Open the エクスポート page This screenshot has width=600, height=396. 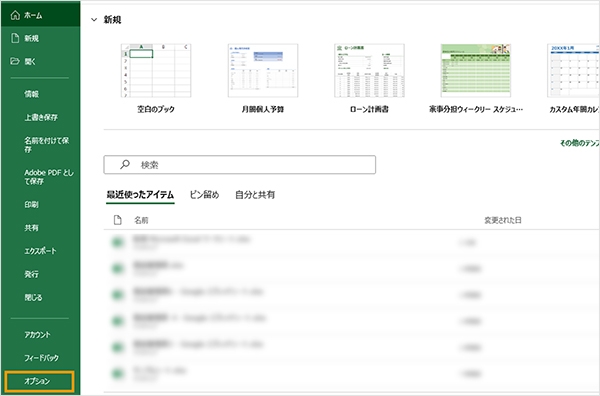40,251
